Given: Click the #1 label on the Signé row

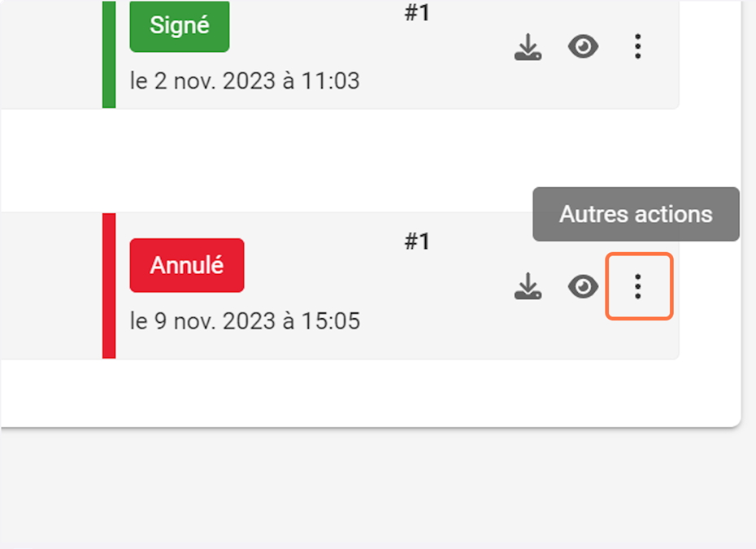Looking at the screenshot, I should [417, 14].
